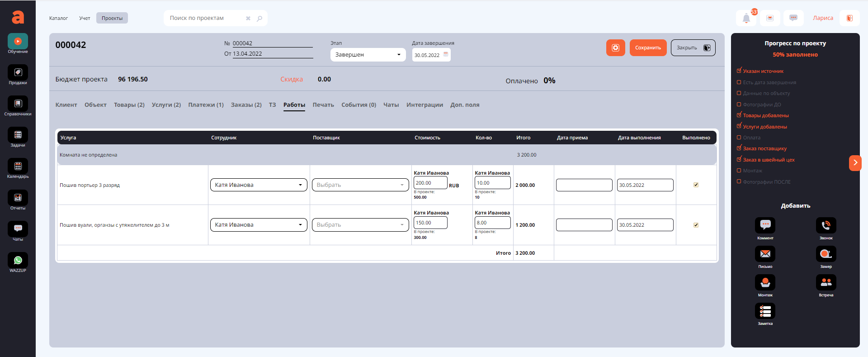Open the Отчеты (reports) sidebar icon
This screenshot has width=868, height=357.
[x=18, y=198]
